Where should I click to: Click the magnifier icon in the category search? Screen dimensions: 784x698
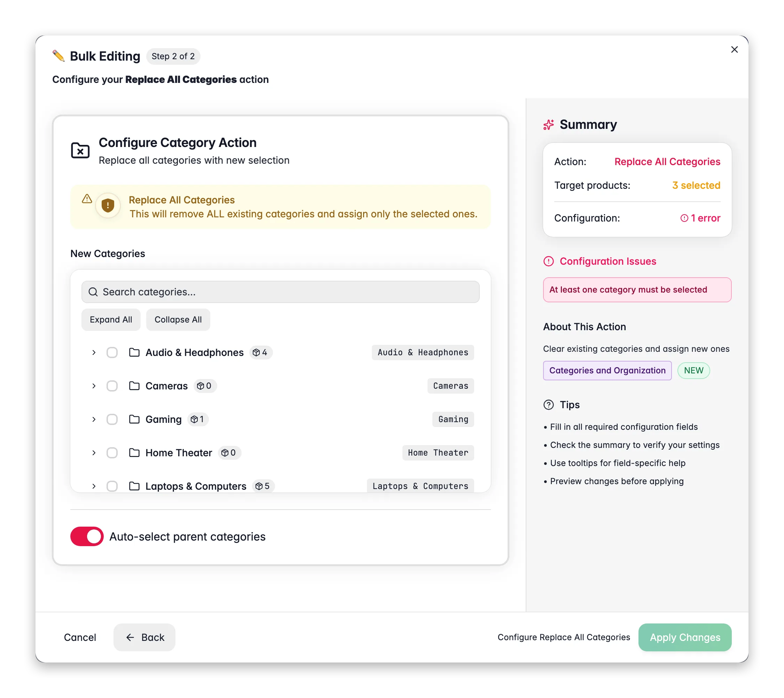(x=93, y=292)
